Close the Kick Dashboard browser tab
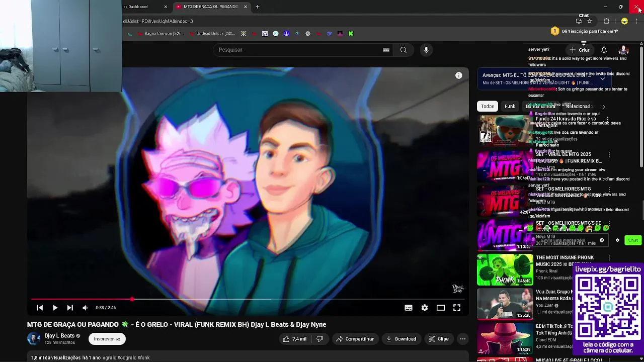This screenshot has height=362, width=644. point(166,7)
